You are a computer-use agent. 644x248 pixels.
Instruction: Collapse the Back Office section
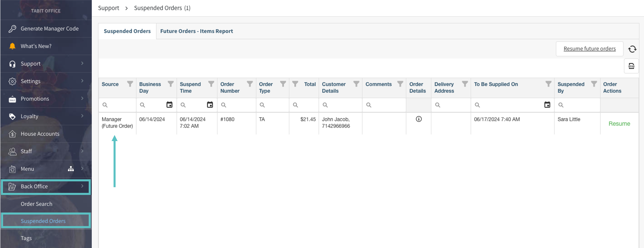coord(46,187)
